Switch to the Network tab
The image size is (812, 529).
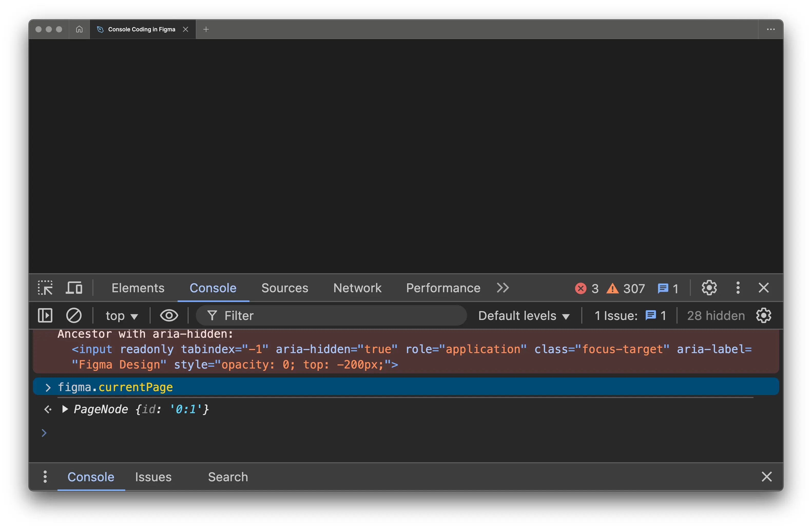(357, 288)
